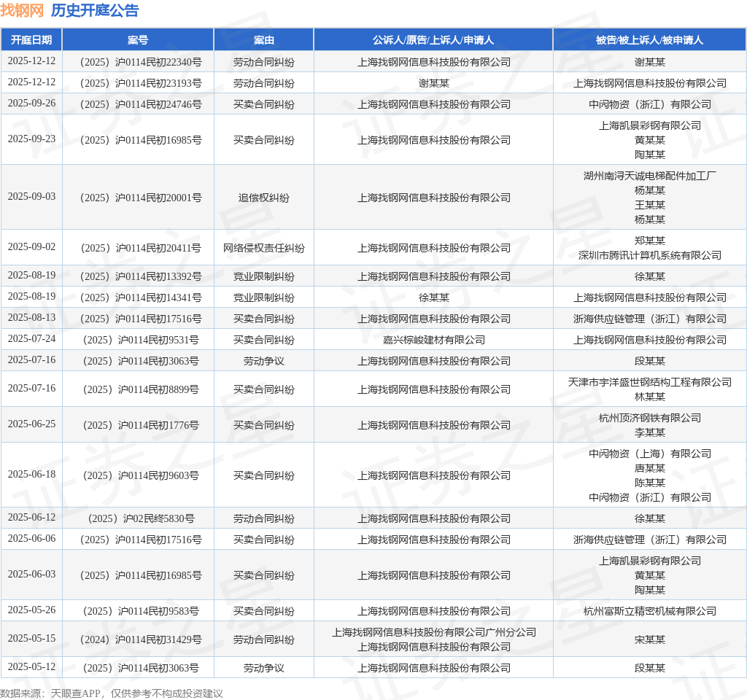Click the date 2025-05-26
The image size is (747, 700).
coord(31,610)
